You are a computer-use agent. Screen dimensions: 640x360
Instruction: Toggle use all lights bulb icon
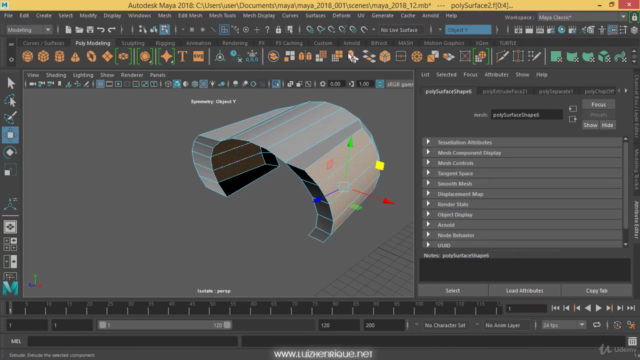pyautogui.click(x=212, y=84)
